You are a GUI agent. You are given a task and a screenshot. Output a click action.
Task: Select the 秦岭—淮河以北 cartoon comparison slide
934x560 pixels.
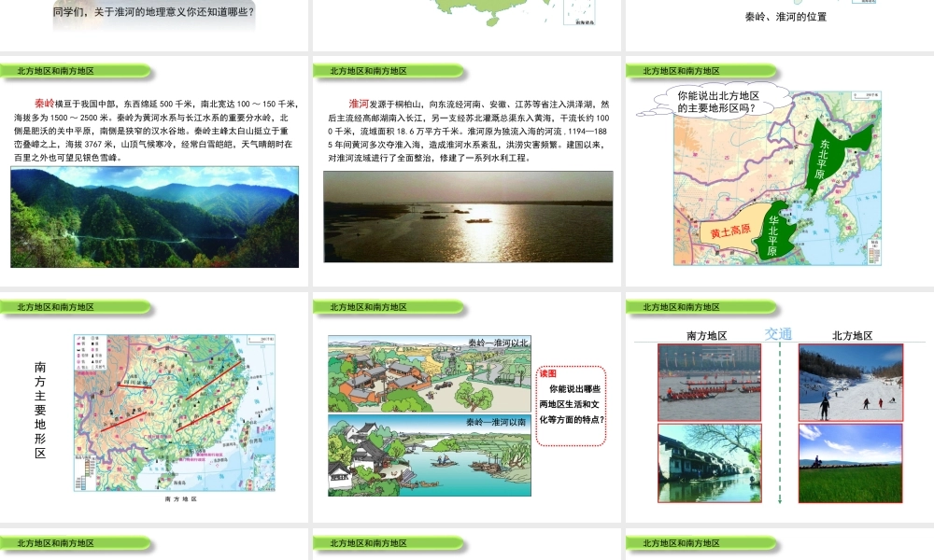[467, 408]
